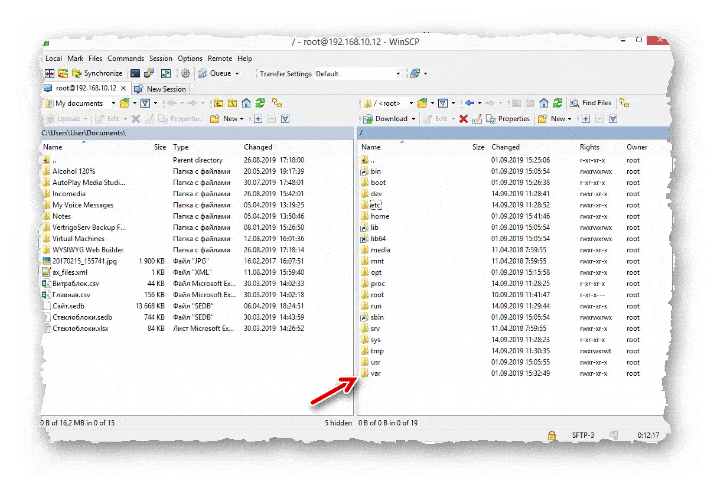Sort remote panel by Rights column header
This screenshot has width=709, height=478.
[589, 147]
